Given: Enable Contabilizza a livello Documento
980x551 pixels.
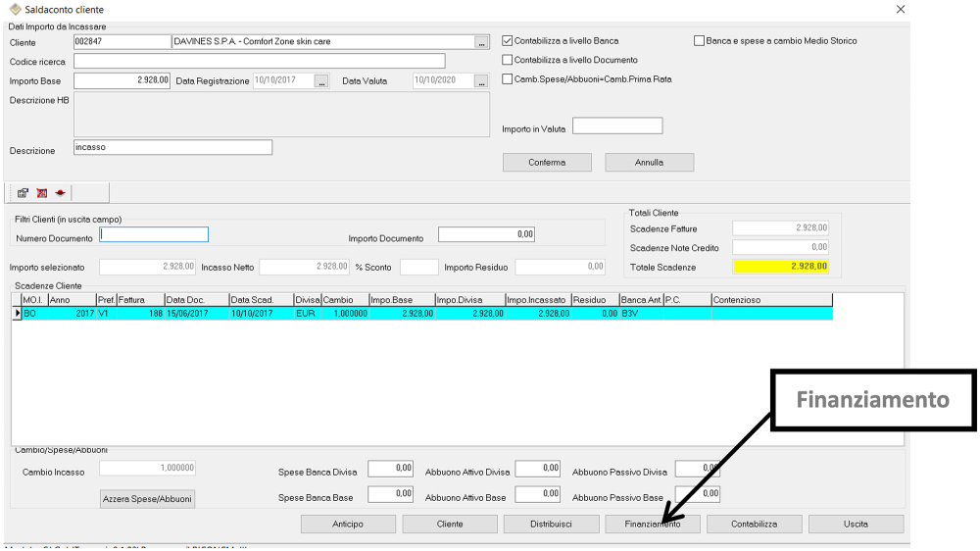Looking at the screenshot, I should tap(508, 60).
